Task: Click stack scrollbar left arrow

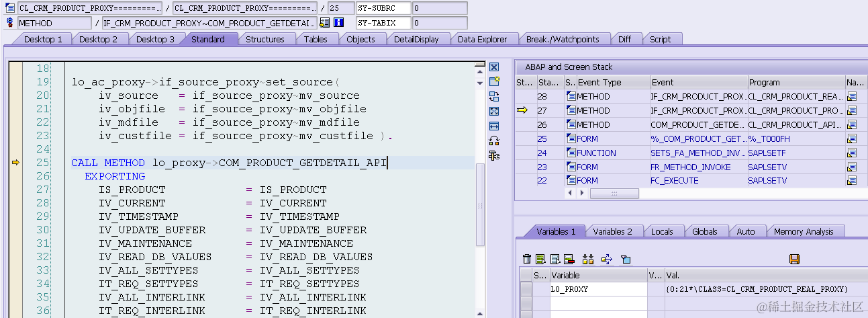Action: pos(571,193)
